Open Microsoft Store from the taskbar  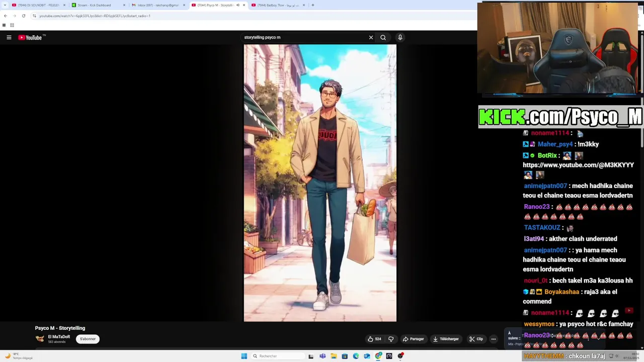[x=345, y=356]
